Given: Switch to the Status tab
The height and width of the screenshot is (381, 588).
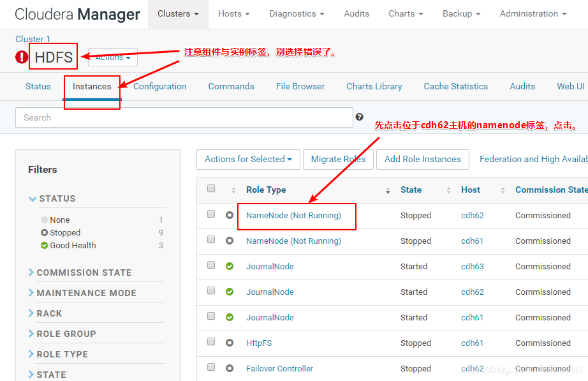Looking at the screenshot, I should click(x=38, y=86).
